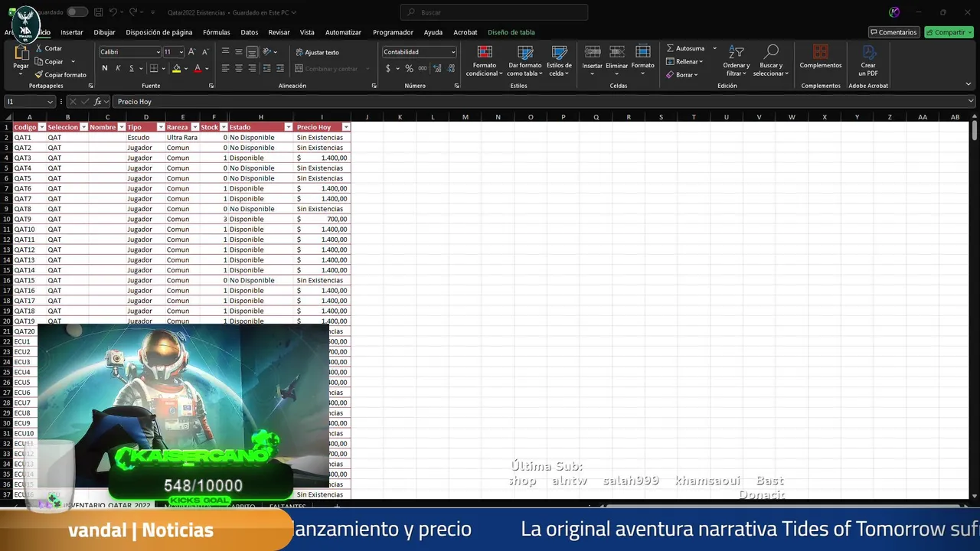Increase the cell indent
Image resolution: width=980 pixels, height=551 pixels.
[279, 68]
